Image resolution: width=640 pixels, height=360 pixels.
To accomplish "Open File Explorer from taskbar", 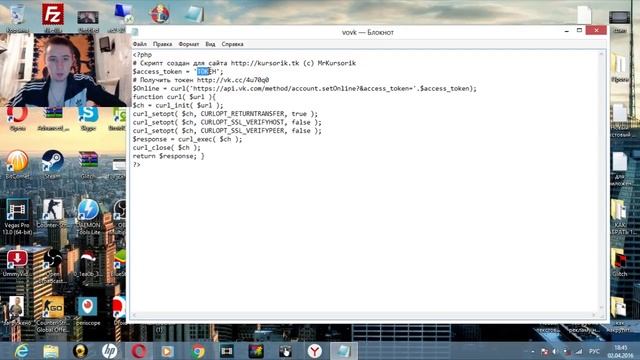I will 51,351.
